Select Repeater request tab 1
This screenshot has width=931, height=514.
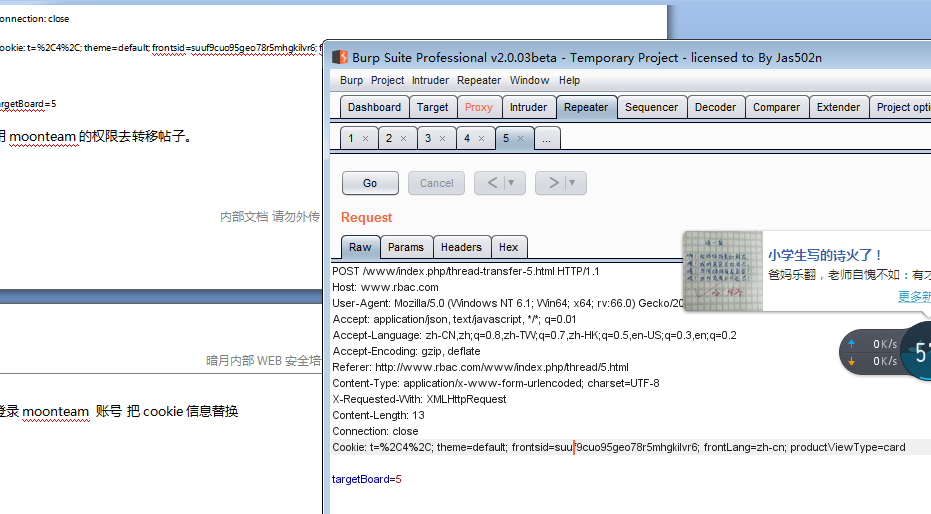click(351, 138)
